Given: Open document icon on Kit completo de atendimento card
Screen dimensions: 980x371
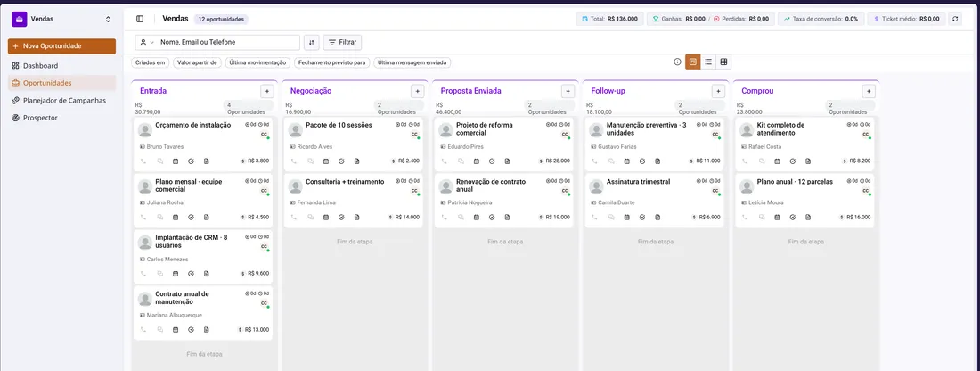Looking at the screenshot, I should click(x=807, y=161).
